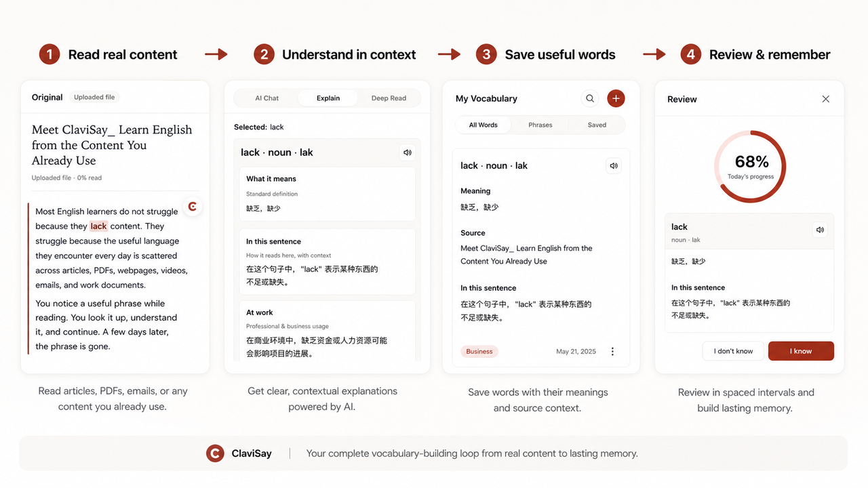Open the What it means card

pos(328,194)
